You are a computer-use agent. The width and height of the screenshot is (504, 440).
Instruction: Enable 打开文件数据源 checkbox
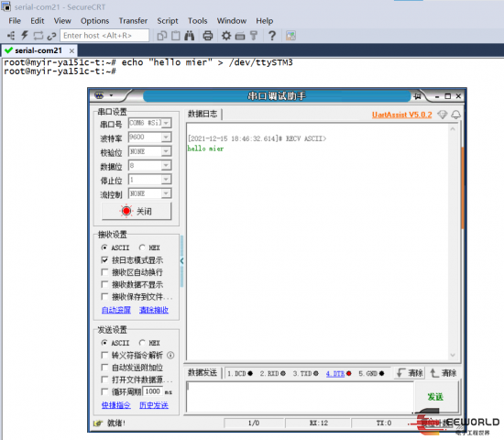[x=104, y=379]
